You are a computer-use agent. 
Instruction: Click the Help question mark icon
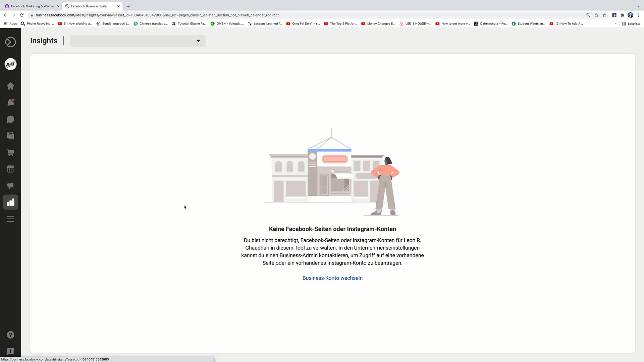pos(10,335)
